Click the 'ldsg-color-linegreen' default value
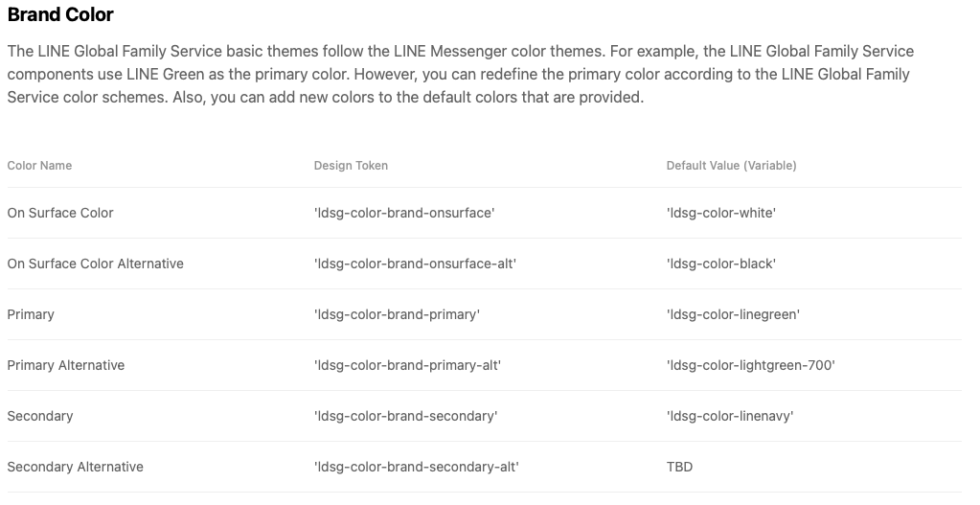Image resolution: width=980 pixels, height=505 pixels. pyautogui.click(x=733, y=314)
